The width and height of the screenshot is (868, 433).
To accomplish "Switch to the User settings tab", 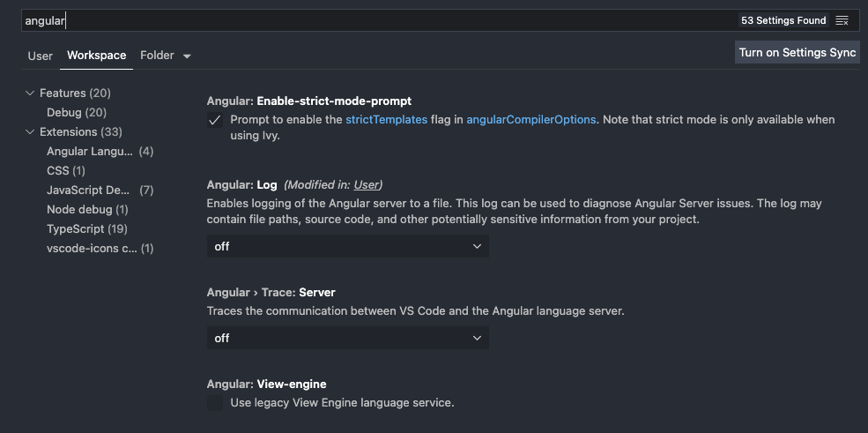I will pyautogui.click(x=41, y=56).
